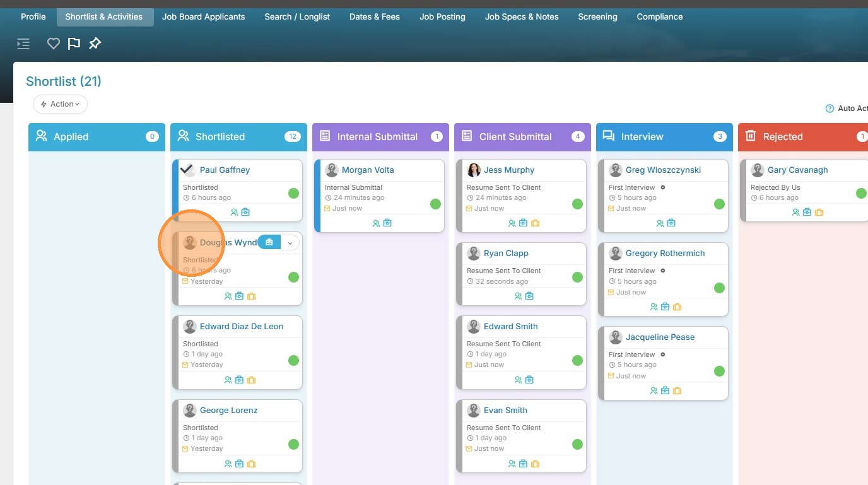Screen dimensions: 868x485
Task: Click the blue briefcase icon on Ryan Clapp's card
Action: tap(529, 296)
